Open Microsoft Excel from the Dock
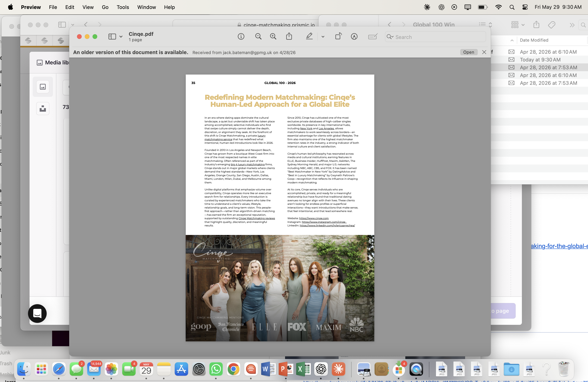The width and height of the screenshot is (588, 382). pyautogui.click(x=303, y=369)
